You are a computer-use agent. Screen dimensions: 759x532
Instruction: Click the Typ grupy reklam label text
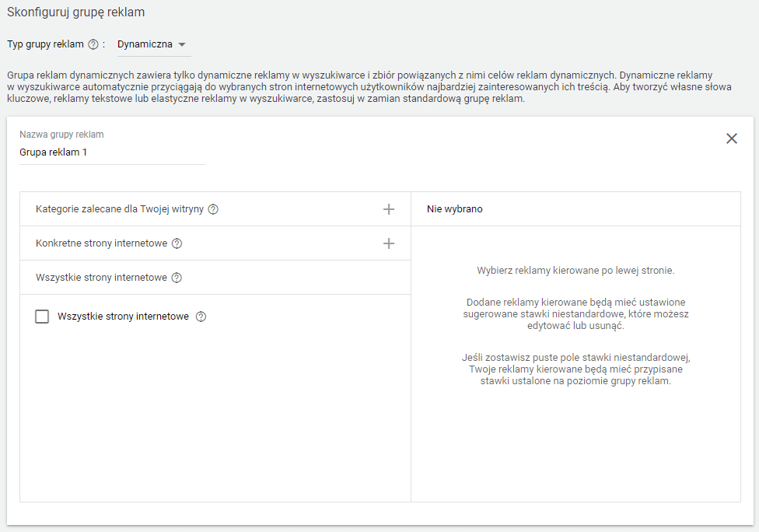point(45,44)
